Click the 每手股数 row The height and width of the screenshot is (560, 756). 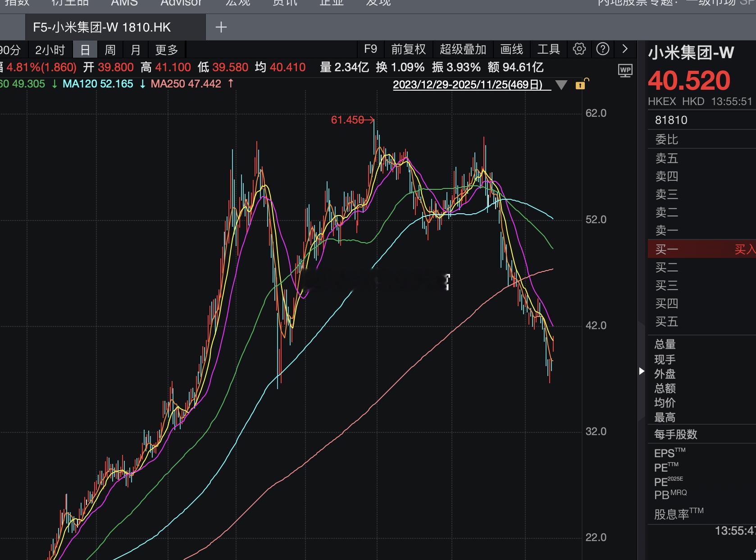click(702, 435)
